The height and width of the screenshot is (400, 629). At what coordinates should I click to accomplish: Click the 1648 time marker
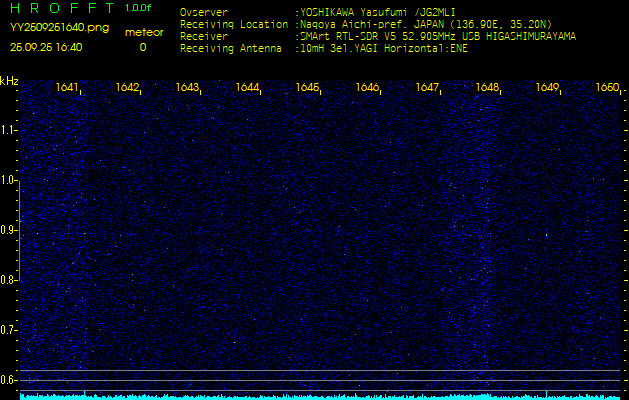coord(487,87)
